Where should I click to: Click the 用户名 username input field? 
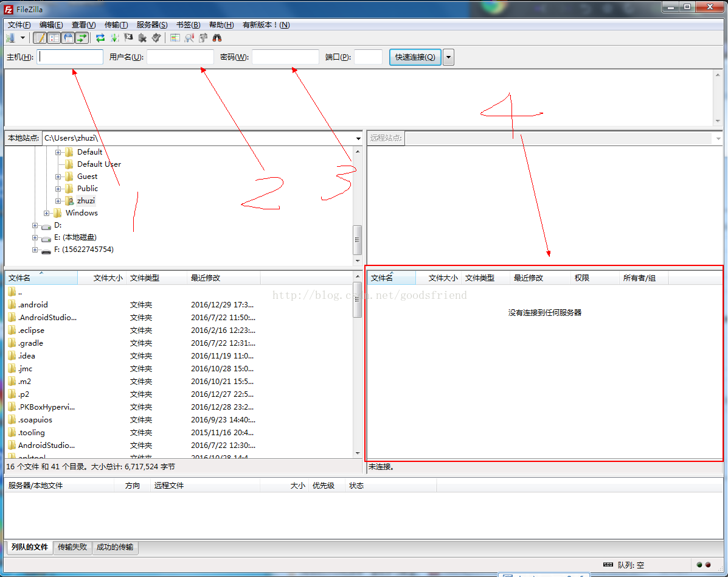[x=180, y=57]
